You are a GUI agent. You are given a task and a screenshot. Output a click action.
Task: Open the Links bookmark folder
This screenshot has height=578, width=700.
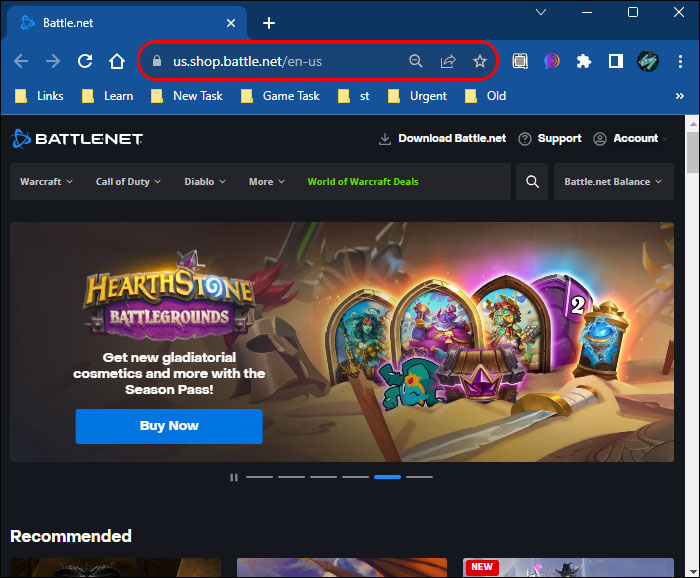(39, 96)
